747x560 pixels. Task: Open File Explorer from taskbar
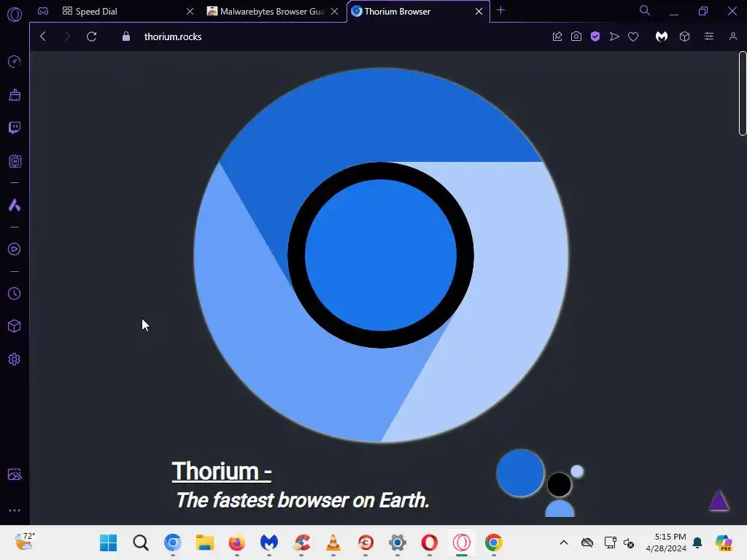click(205, 542)
